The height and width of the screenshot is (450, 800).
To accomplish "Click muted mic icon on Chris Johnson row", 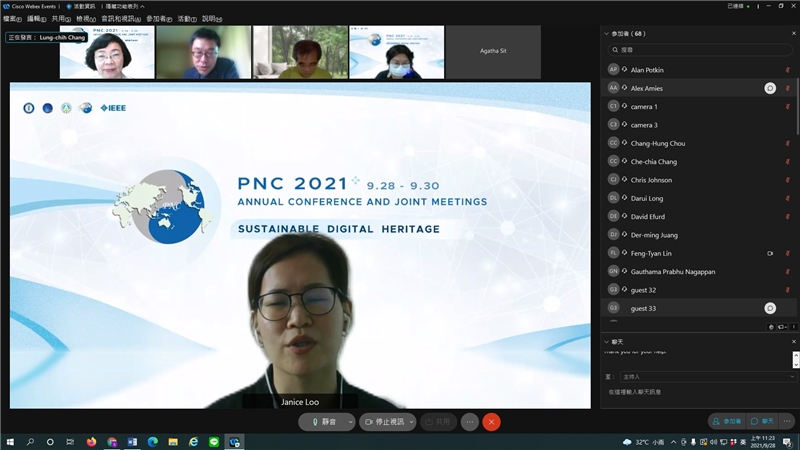I will 788,180.
